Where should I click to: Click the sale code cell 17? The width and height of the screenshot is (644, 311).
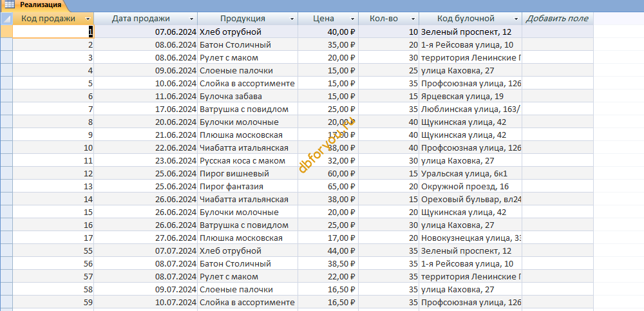click(x=53, y=238)
